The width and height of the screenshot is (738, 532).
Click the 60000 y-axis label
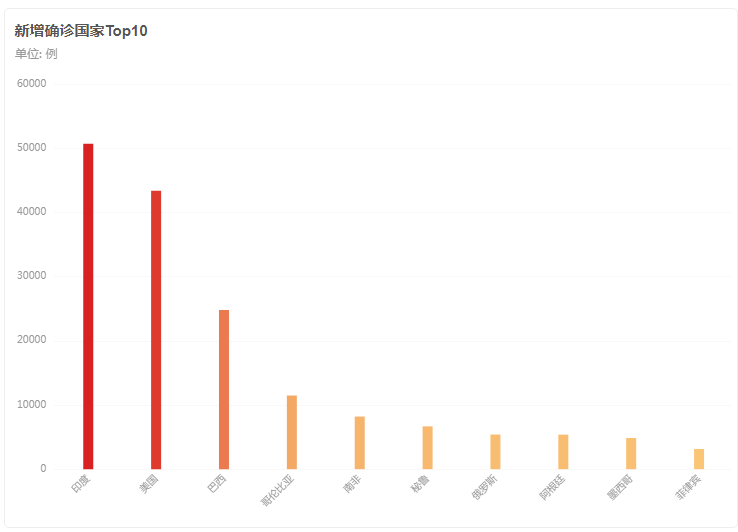[x=32, y=84]
